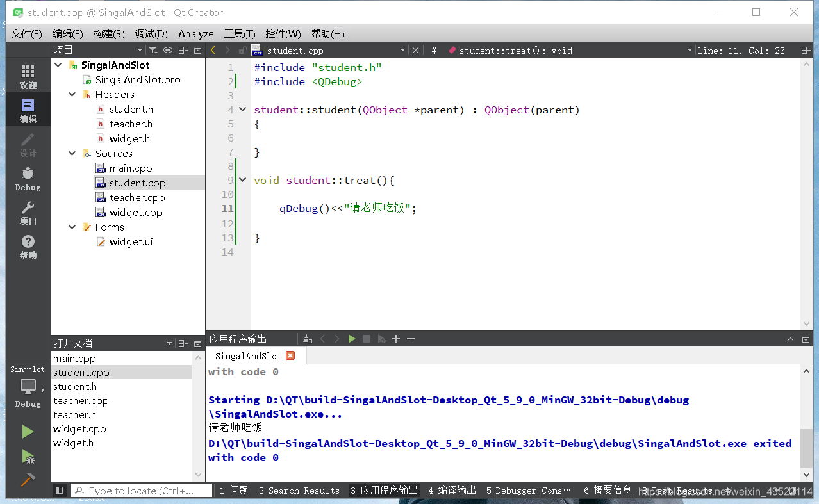The height and width of the screenshot is (504, 819).
Task: Go forward in editor navigation history
Action: [x=227, y=50]
